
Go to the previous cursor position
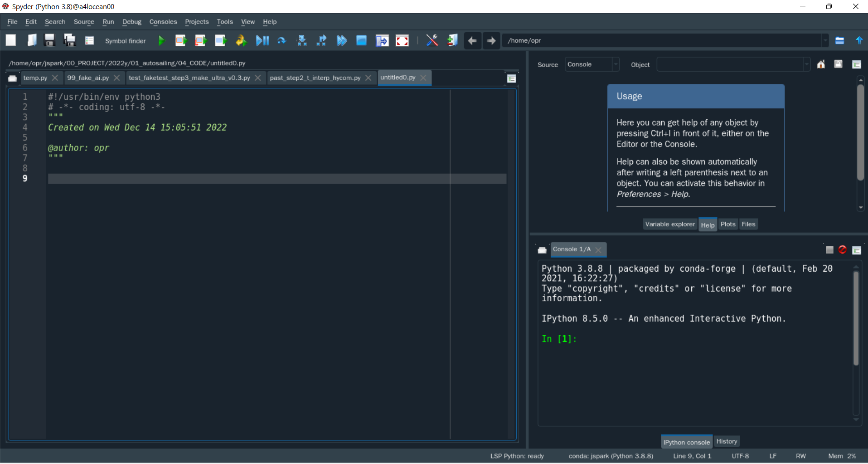click(x=472, y=41)
